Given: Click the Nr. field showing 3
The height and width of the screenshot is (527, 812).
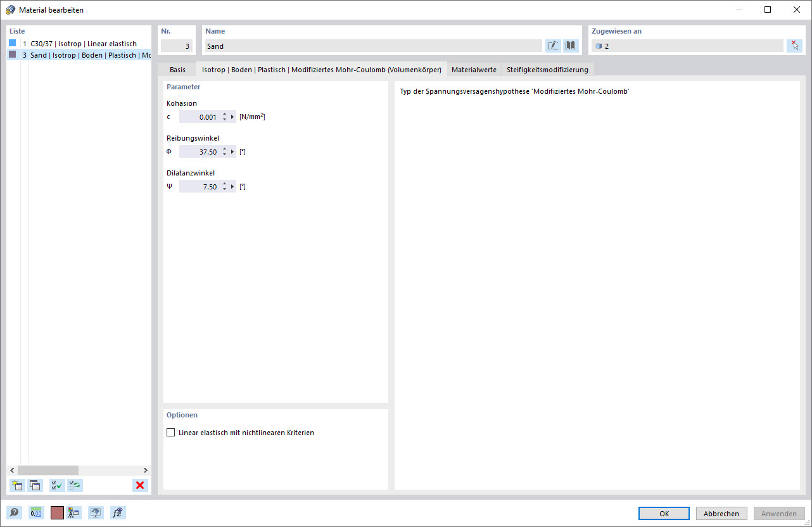Looking at the screenshot, I should coord(177,46).
